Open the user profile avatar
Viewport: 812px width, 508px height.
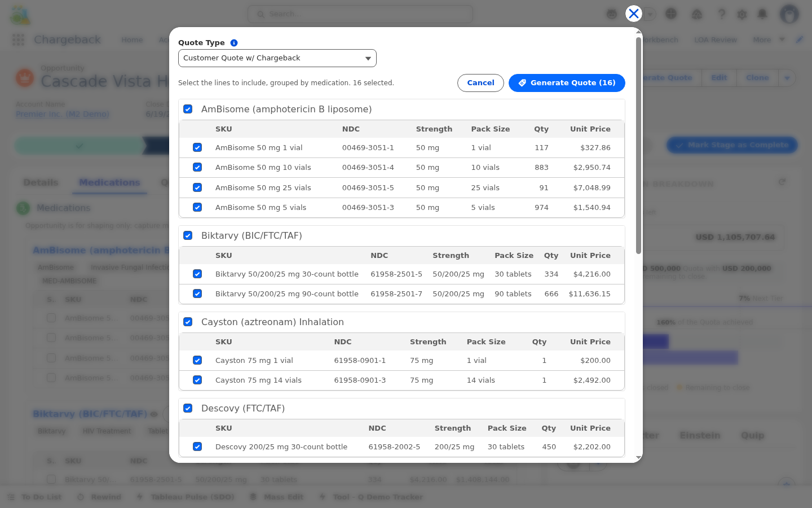789,14
